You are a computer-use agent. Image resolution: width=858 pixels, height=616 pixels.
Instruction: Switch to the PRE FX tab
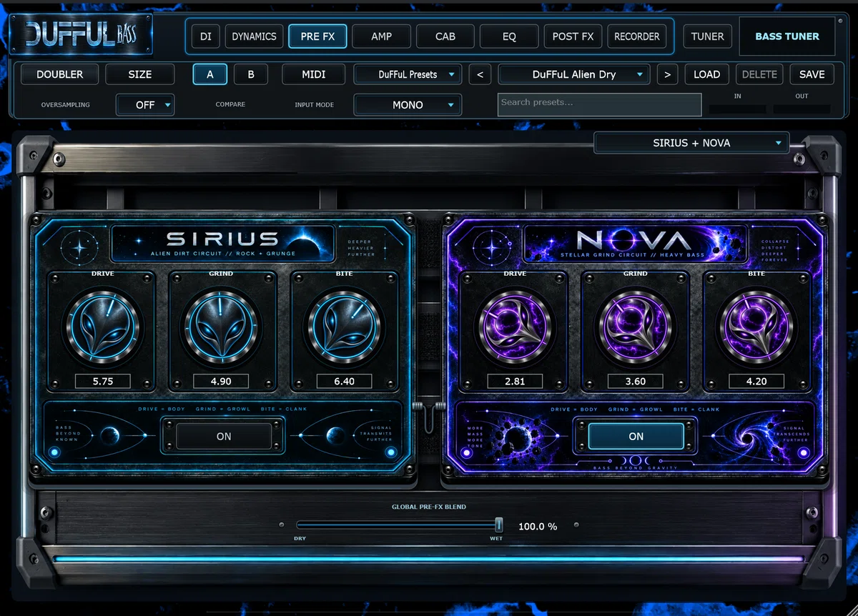click(317, 36)
